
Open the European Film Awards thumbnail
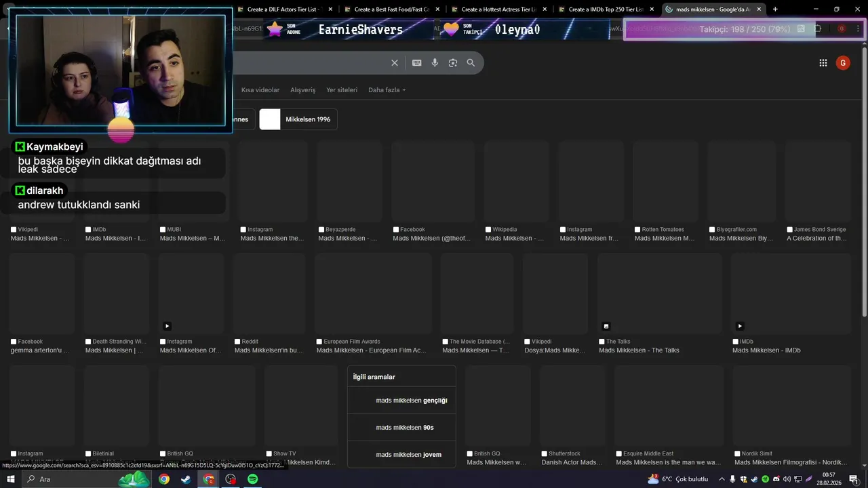[x=373, y=293]
